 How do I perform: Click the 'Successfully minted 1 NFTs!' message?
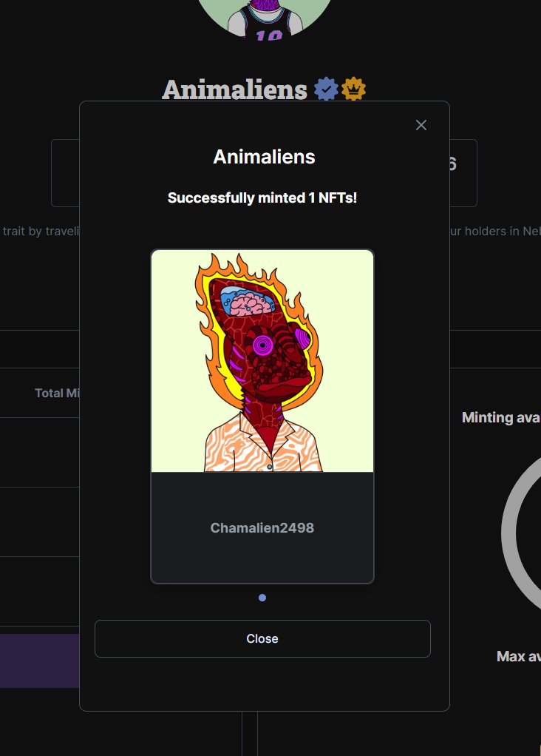point(262,198)
